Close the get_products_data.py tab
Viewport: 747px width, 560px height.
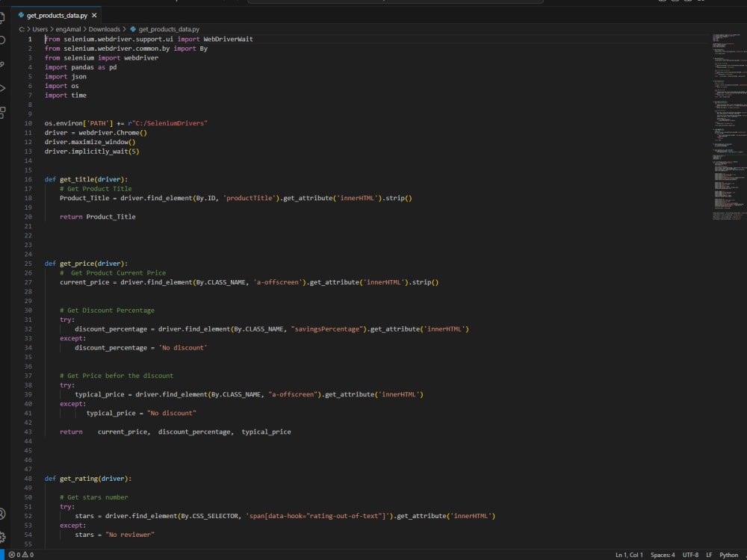[94, 16]
